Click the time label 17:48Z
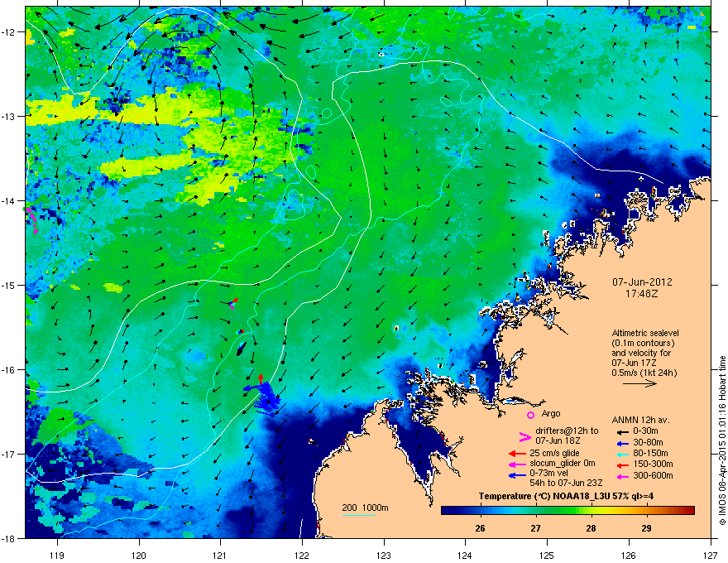Viewport: 728px width, 563px height. point(642,294)
